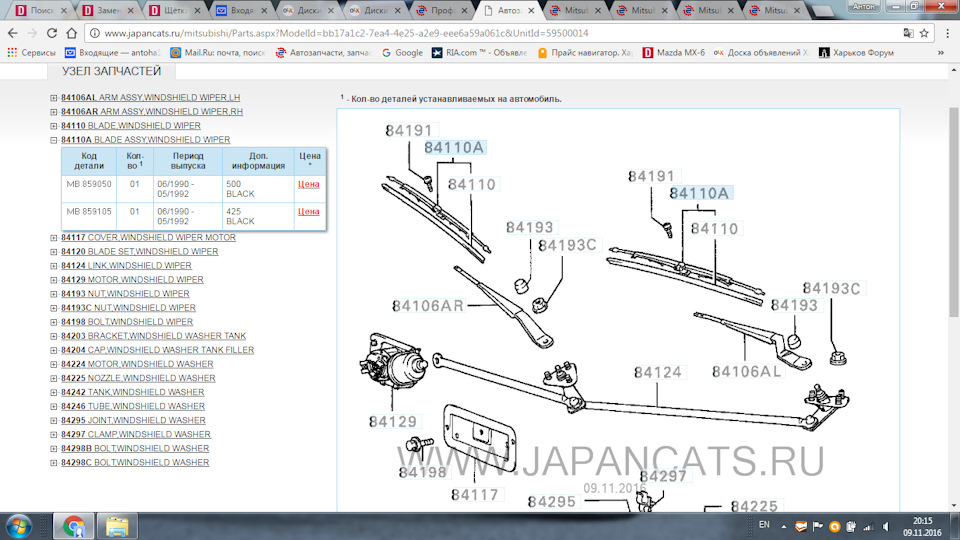960x540 pixels.
Task: Open 84242 TANK,WINDSHIELD WASHER link
Action: click(x=132, y=392)
